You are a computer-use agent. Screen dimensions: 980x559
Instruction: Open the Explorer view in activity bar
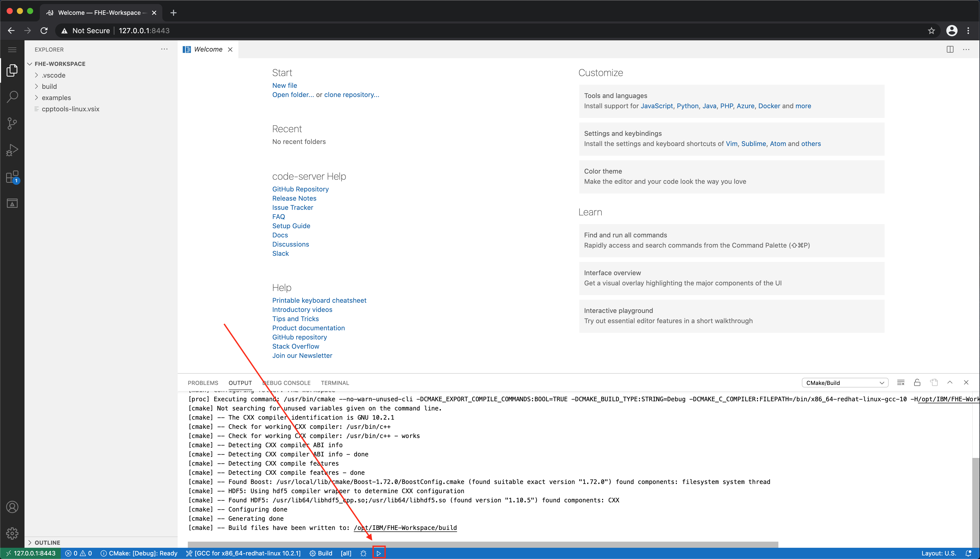12,70
